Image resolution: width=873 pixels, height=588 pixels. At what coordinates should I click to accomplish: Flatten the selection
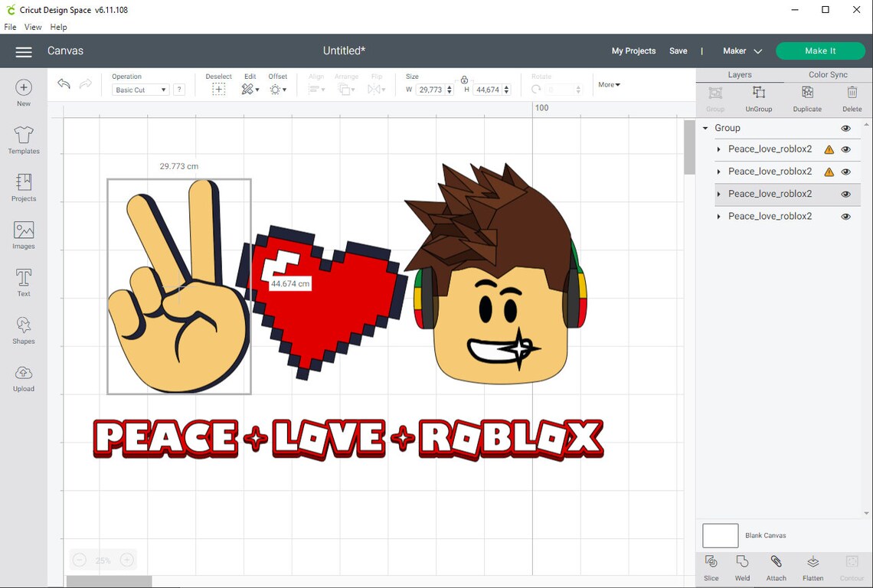coord(813,568)
